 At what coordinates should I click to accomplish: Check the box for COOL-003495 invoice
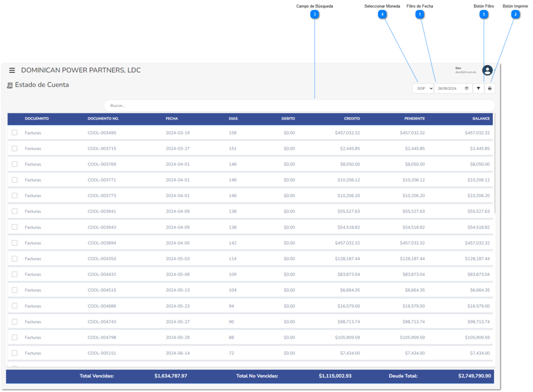(x=14, y=133)
